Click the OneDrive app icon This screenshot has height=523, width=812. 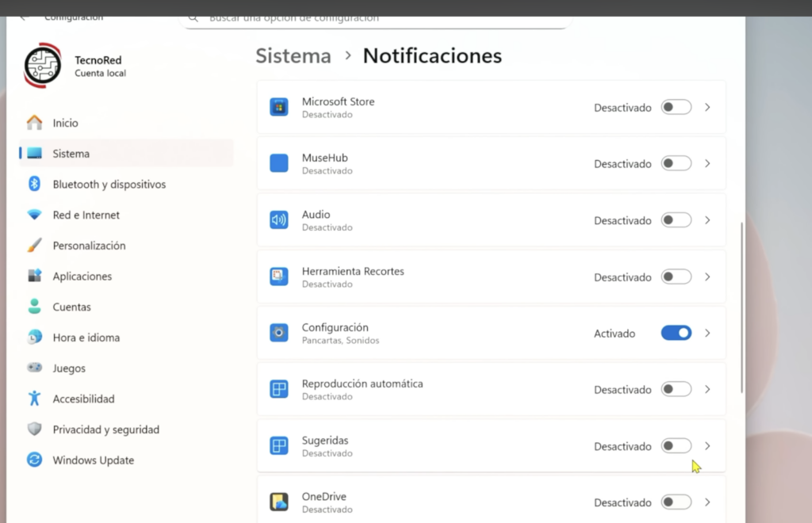[x=278, y=502]
